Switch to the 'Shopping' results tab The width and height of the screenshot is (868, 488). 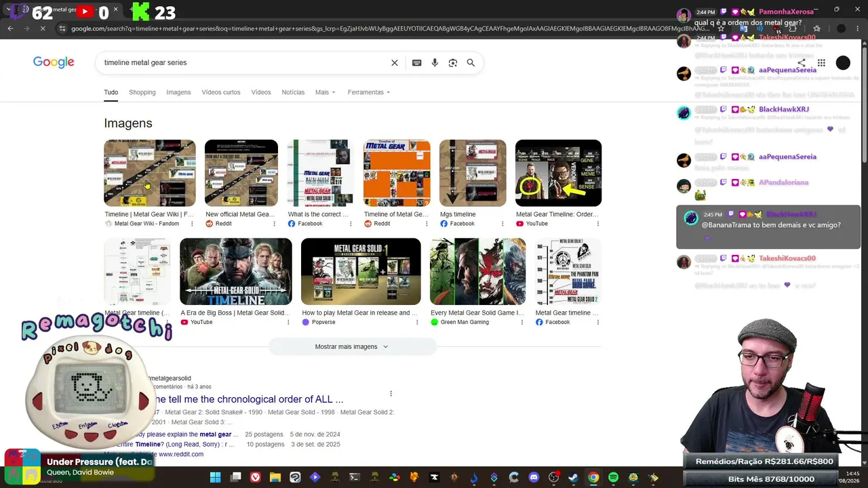[142, 92]
